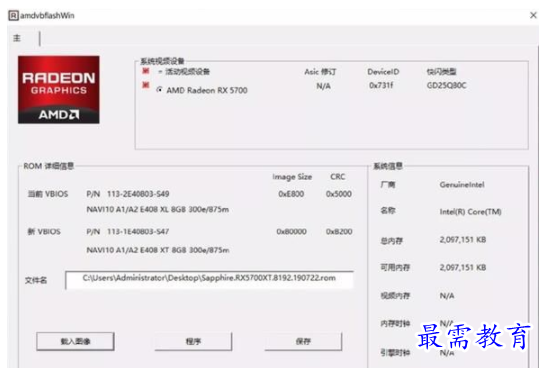
Task: Click the red icon beside the AMD Radeon RX 5700 row
Action: (146, 85)
